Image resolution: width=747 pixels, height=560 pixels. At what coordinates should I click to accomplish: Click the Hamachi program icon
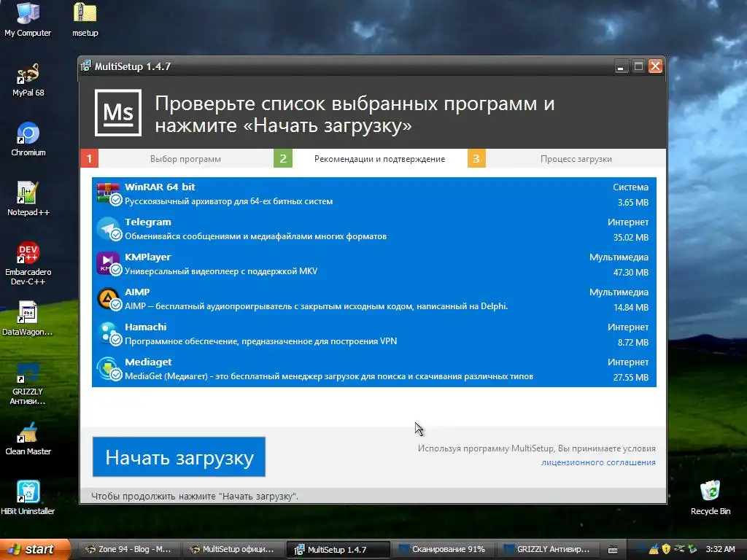(108, 333)
